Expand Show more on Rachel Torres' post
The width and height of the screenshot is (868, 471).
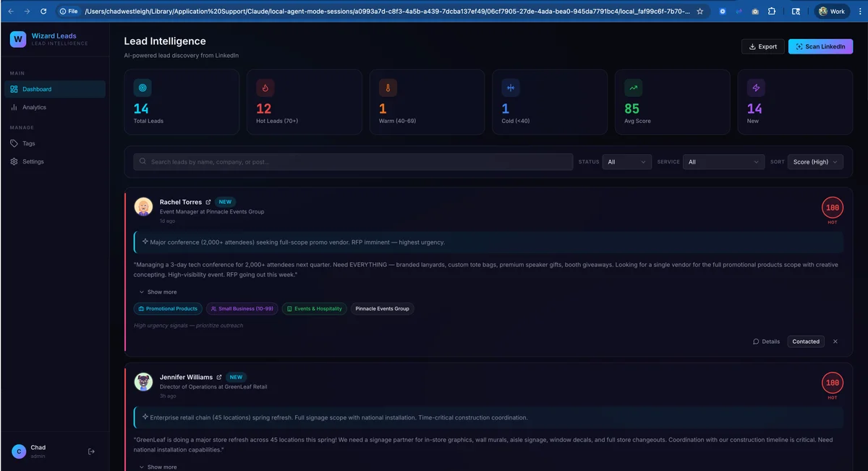(x=158, y=292)
